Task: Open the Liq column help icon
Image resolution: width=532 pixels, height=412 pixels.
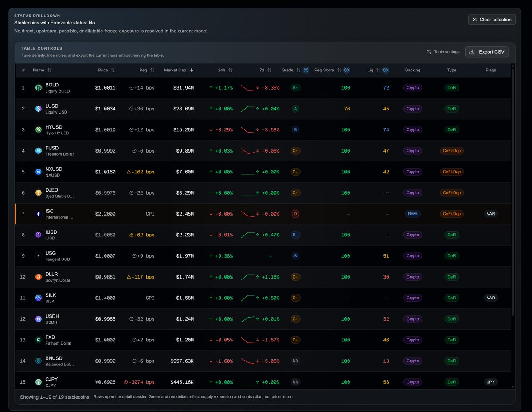Action: [x=386, y=70]
